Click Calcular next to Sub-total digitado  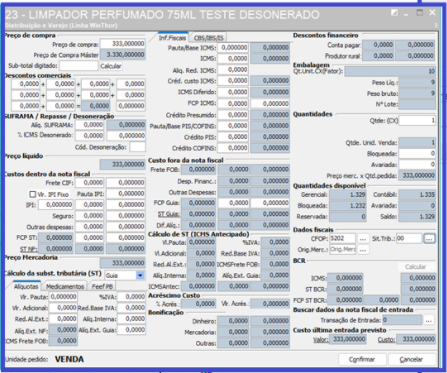pyautogui.click(x=111, y=66)
